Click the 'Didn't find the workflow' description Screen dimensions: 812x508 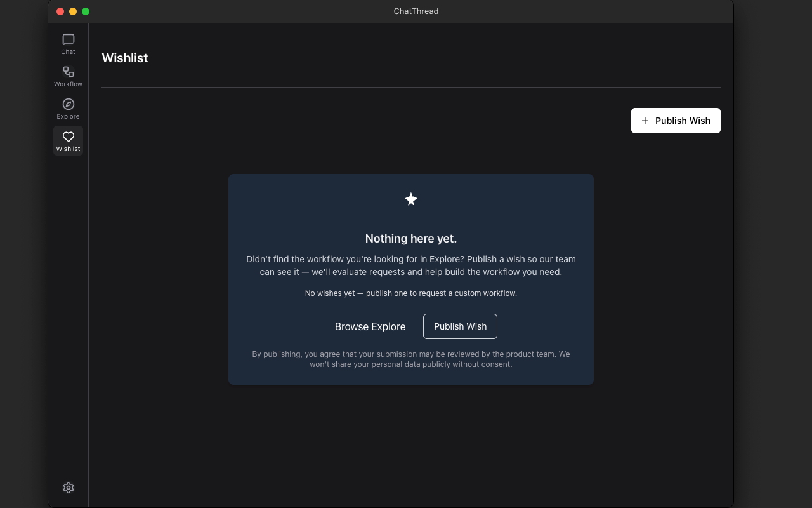[411, 265]
